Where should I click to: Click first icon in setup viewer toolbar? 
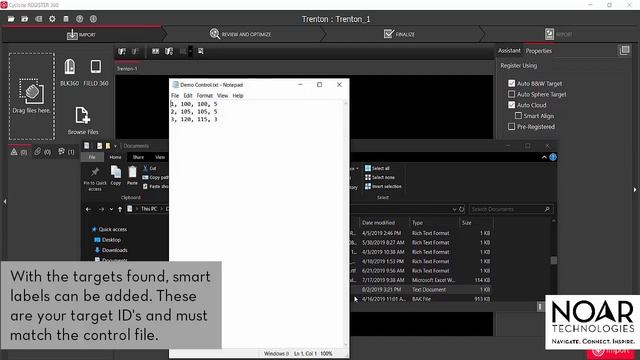(122, 51)
